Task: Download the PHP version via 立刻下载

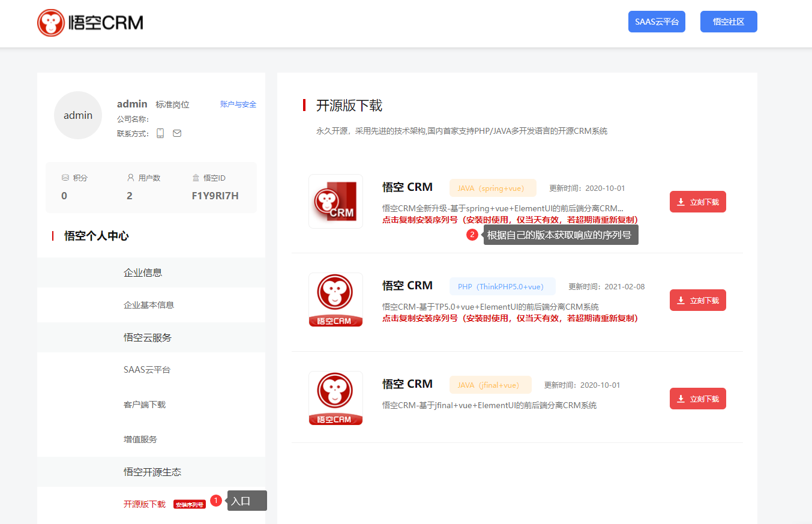Action: (x=698, y=300)
